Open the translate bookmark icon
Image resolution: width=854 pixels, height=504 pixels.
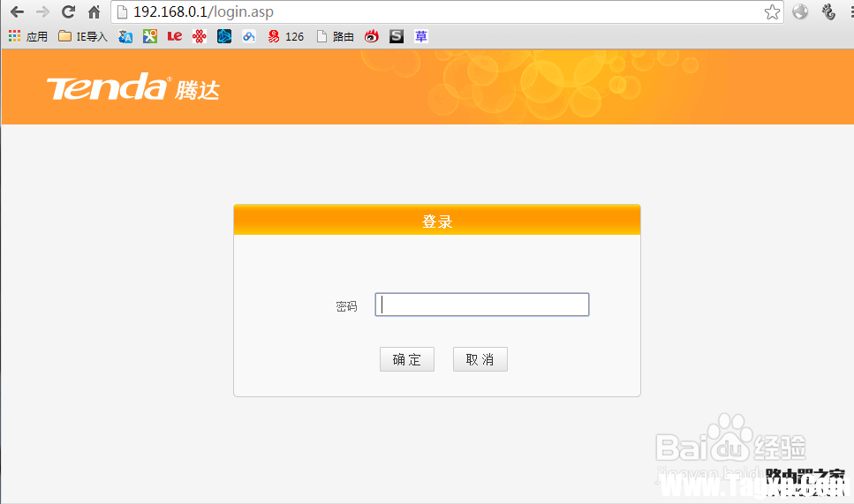click(125, 36)
